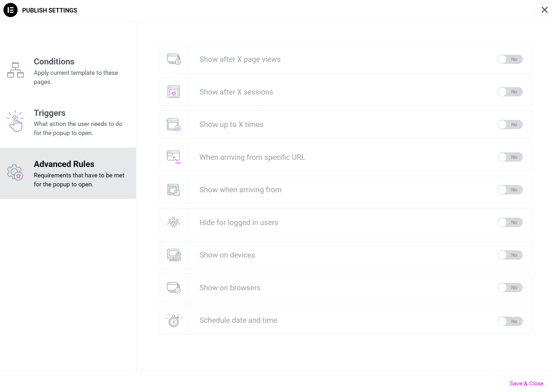Open the Conditions tab
Viewport: 554px width, 392px height.
[x=68, y=71]
